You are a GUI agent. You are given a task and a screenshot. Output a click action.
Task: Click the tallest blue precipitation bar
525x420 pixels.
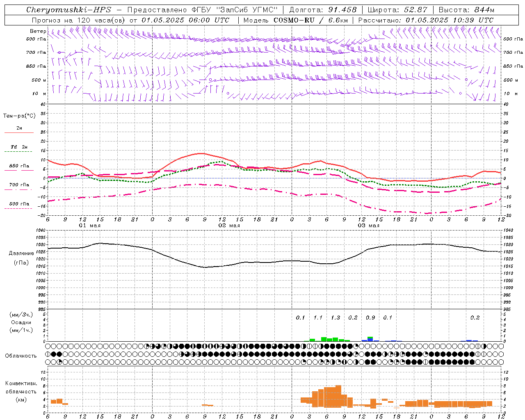[x=370, y=340]
